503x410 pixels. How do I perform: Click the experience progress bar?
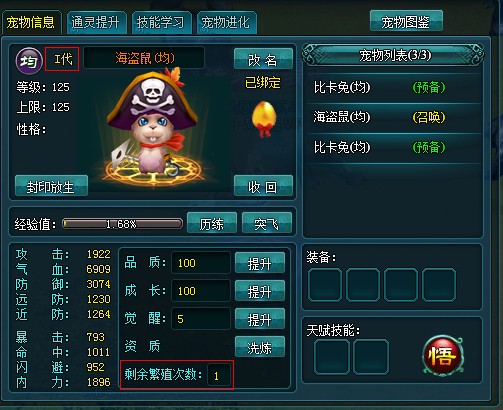pos(122,224)
